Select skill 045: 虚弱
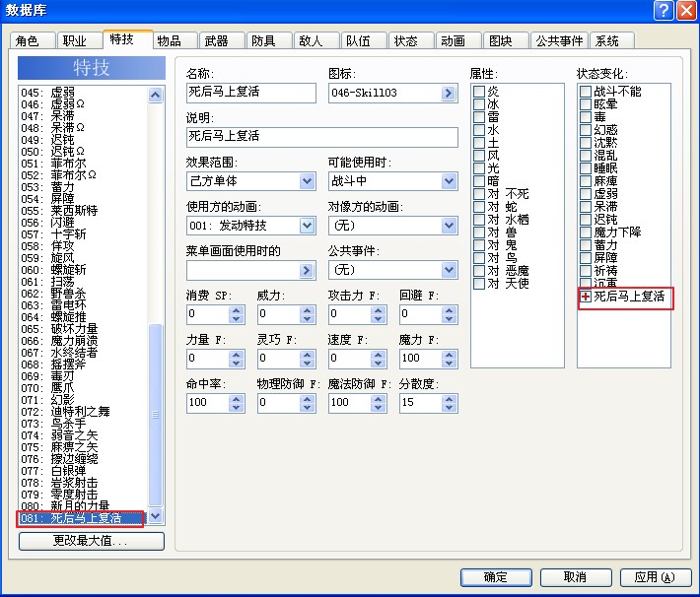The image size is (700, 597). (x=82, y=93)
